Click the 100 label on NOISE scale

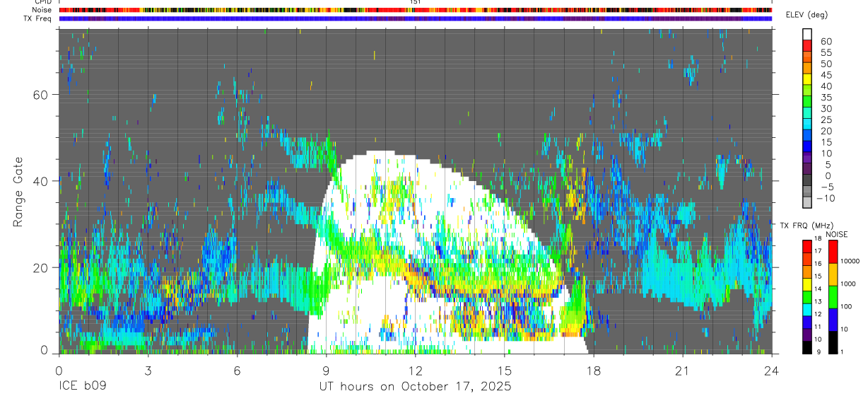coord(846,306)
